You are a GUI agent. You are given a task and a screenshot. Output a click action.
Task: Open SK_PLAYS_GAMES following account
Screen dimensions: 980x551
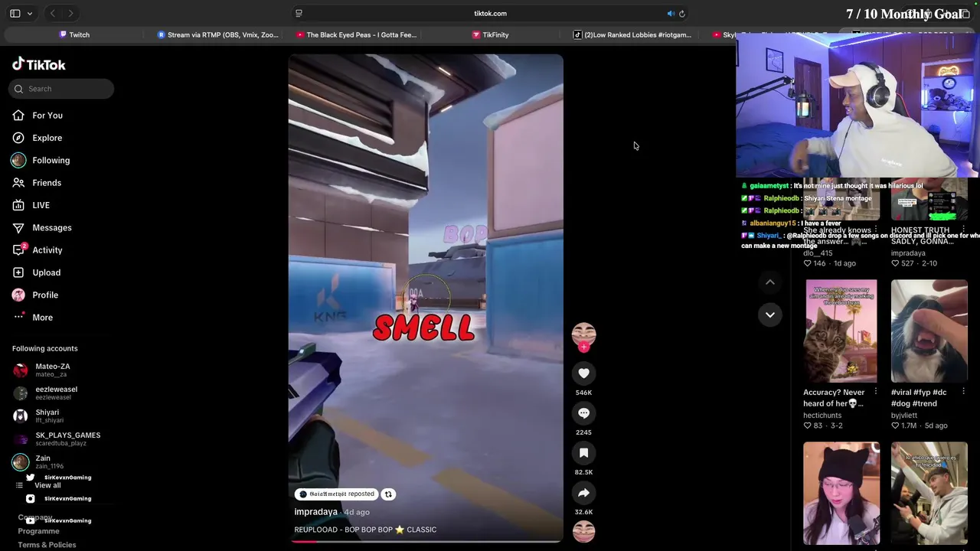[67, 439]
